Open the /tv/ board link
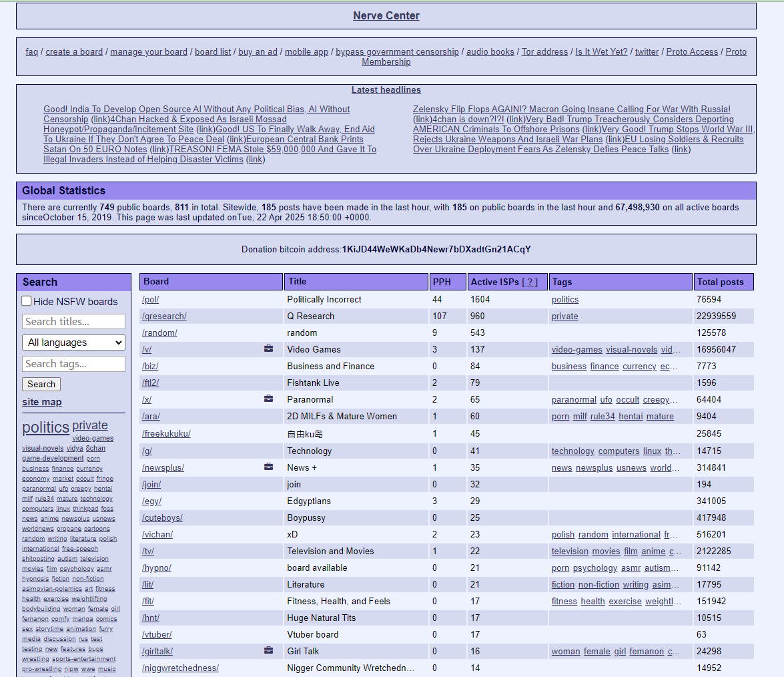The height and width of the screenshot is (677, 784). pos(148,551)
